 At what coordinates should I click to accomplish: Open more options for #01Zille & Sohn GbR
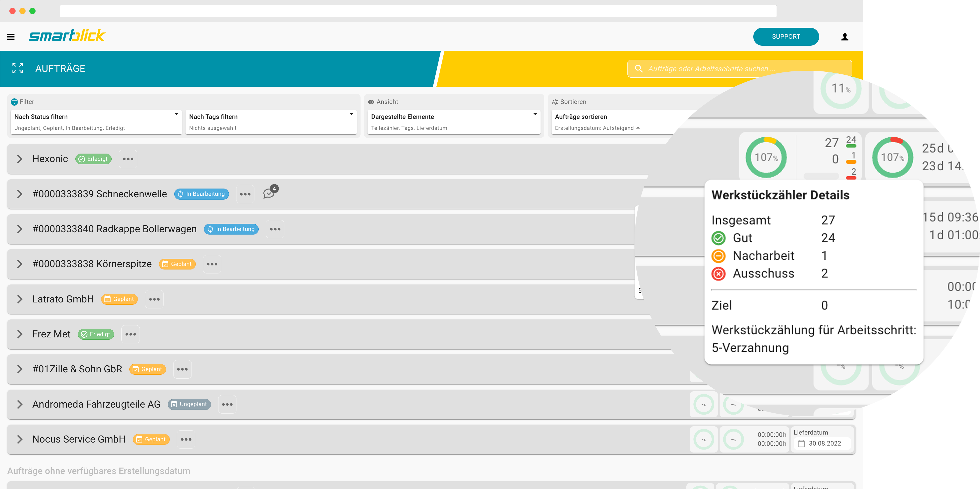tap(183, 369)
